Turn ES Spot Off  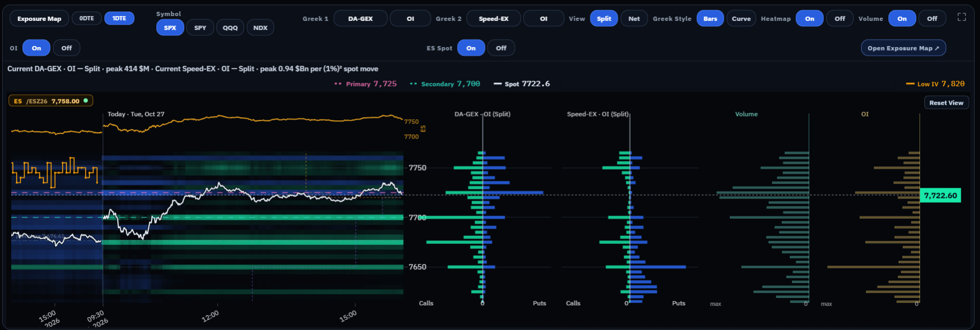click(x=501, y=48)
